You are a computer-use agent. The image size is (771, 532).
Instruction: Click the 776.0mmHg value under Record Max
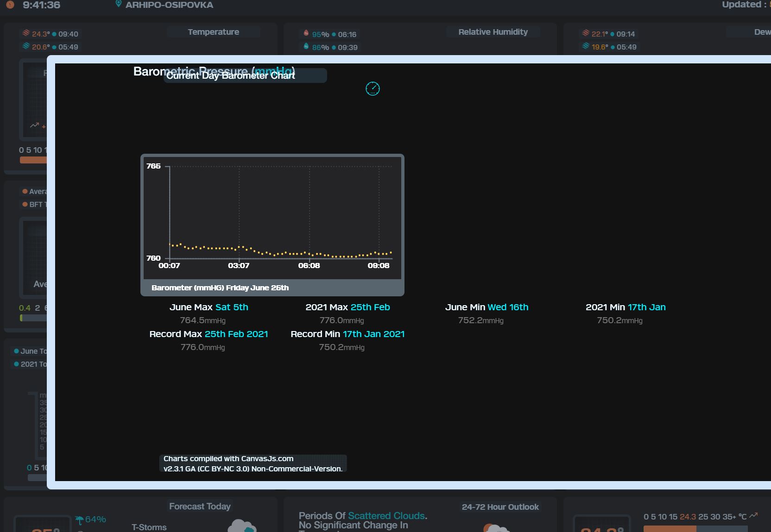(x=202, y=347)
